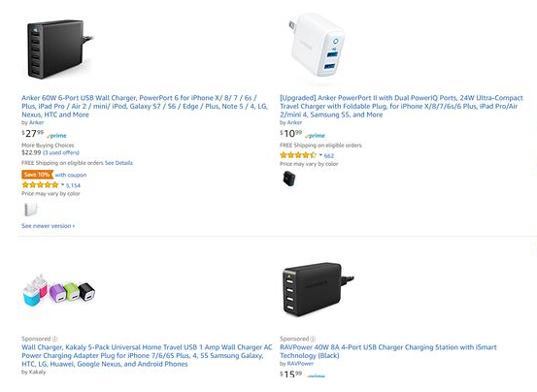This screenshot has height=392, width=537.
Task: Click the Sponsored info icon above RAVPower listing
Action: pos(313,339)
